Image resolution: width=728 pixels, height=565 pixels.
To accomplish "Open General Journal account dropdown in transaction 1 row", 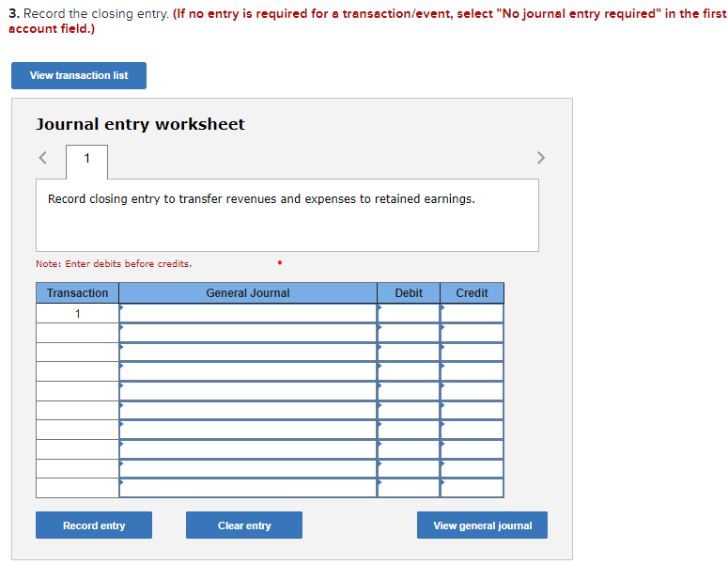I will [248, 313].
